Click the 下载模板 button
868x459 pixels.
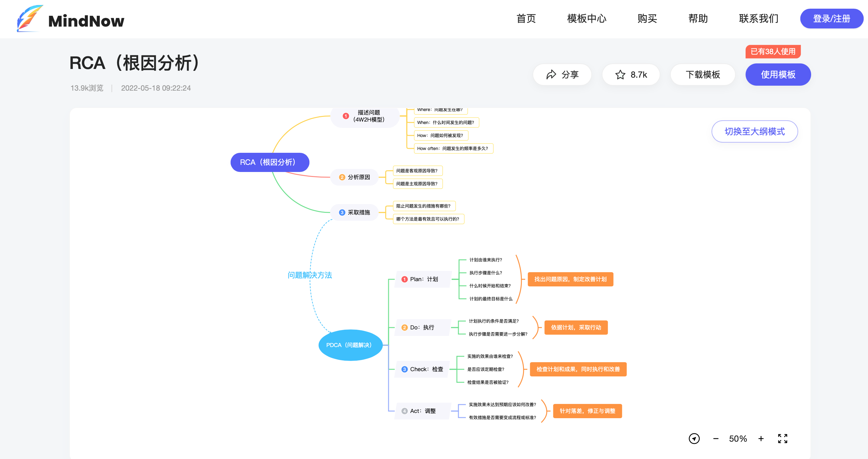tap(703, 75)
